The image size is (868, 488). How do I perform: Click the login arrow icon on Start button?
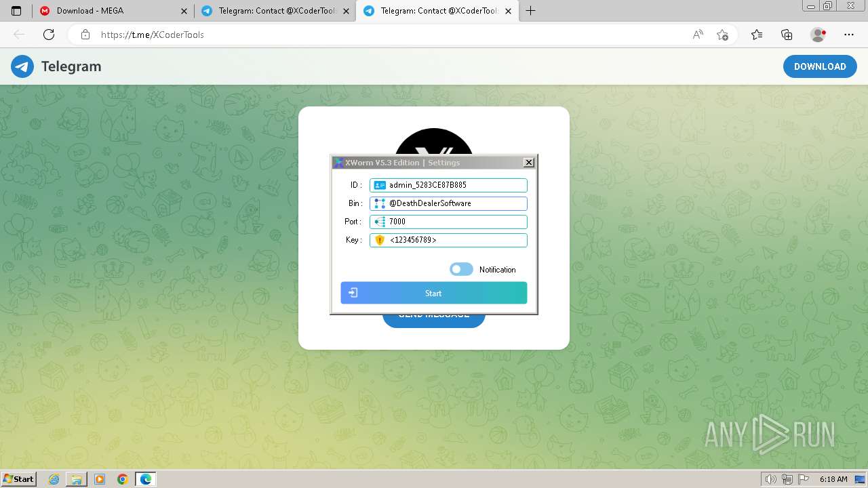tap(353, 293)
